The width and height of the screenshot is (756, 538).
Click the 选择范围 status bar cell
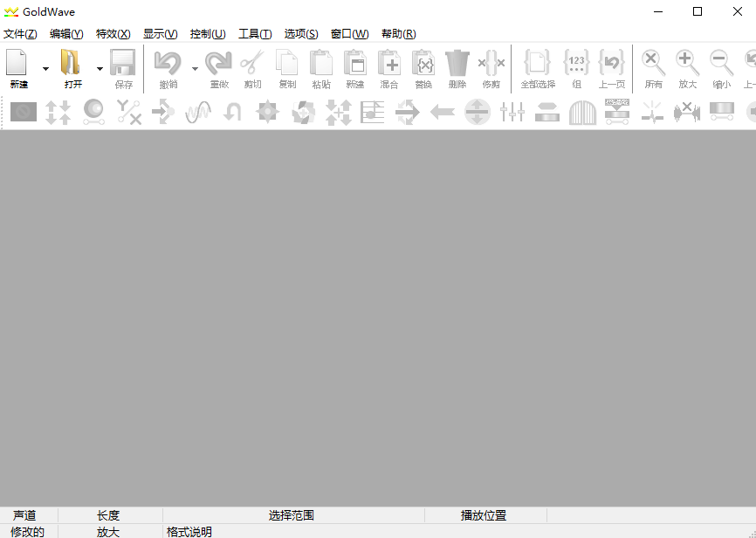click(x=292, y=515)
